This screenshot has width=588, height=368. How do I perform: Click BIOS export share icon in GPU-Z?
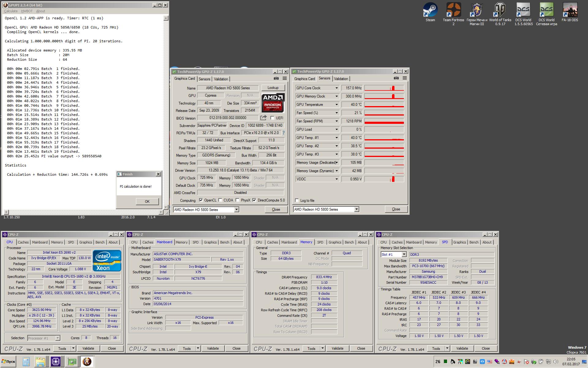[x=263, y=118]
